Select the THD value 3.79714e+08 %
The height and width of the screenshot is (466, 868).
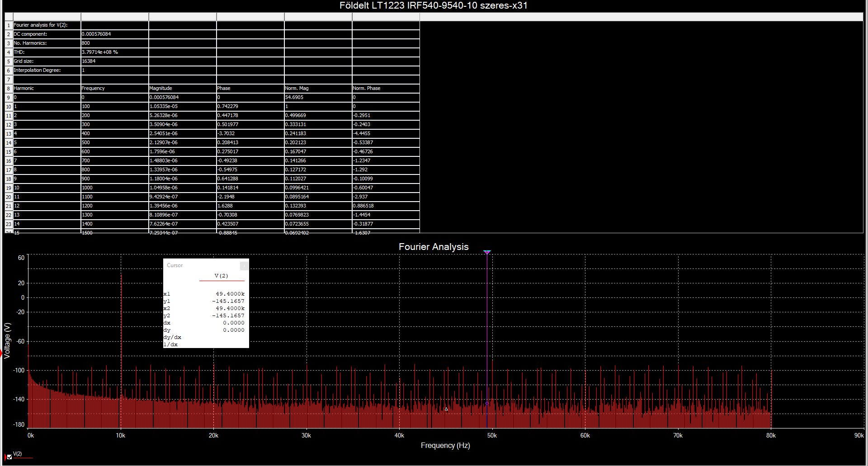(x=115, y=52)
